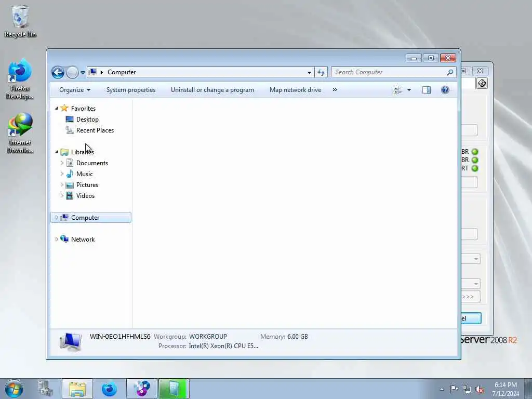Click the Back navigation arrow
Screen dimensions: 532x399
[58, 72]
